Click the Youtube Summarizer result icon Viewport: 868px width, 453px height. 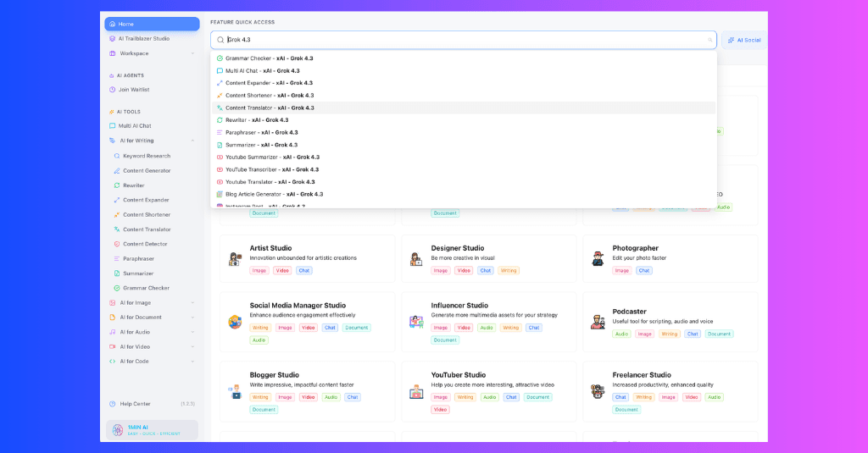(220, 157)
